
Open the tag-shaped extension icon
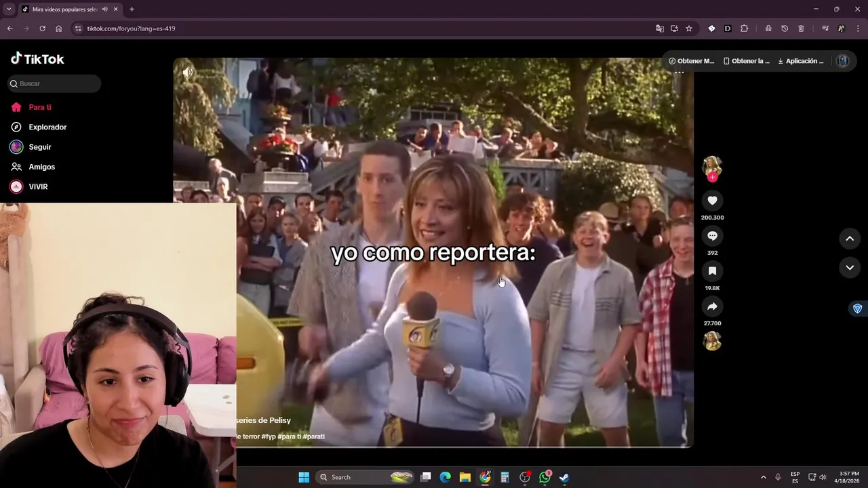[x=711, y=28]
